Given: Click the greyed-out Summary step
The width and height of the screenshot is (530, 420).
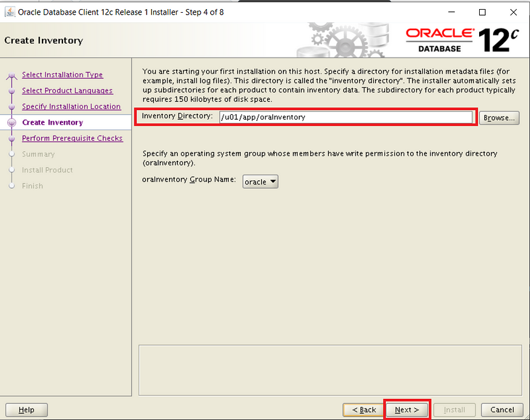Looking at the screenshot, I should pyautogui.click(x=38, y=154).
